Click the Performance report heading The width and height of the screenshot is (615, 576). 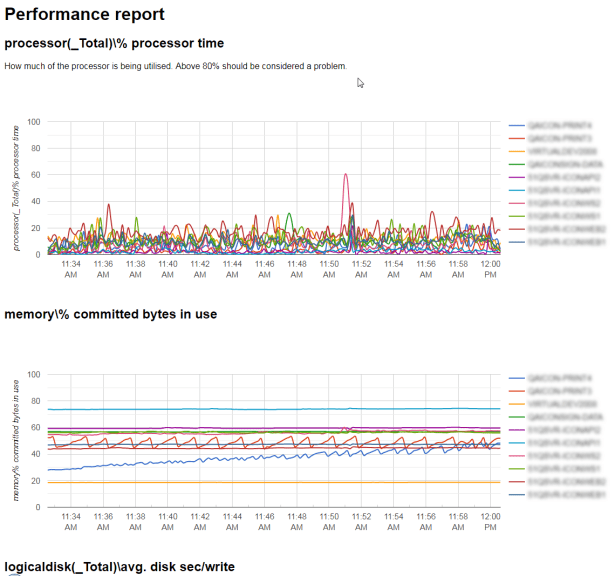85,15
